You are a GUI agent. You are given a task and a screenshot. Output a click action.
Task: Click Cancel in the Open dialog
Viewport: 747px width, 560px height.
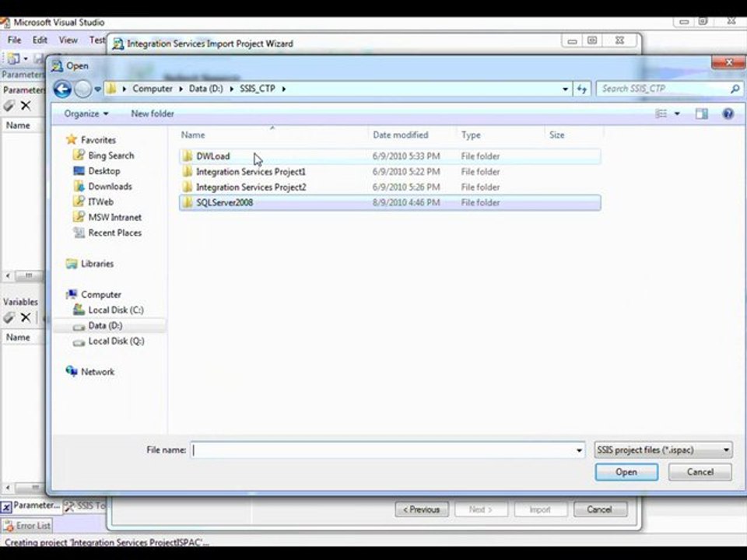click(700, 472)
